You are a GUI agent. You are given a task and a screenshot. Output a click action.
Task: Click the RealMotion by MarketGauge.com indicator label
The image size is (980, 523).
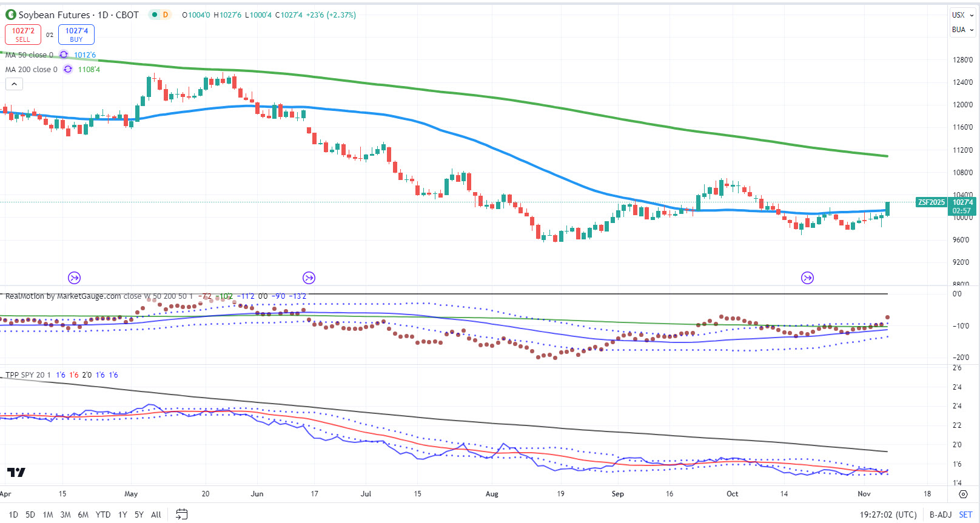tap(63, 296)
